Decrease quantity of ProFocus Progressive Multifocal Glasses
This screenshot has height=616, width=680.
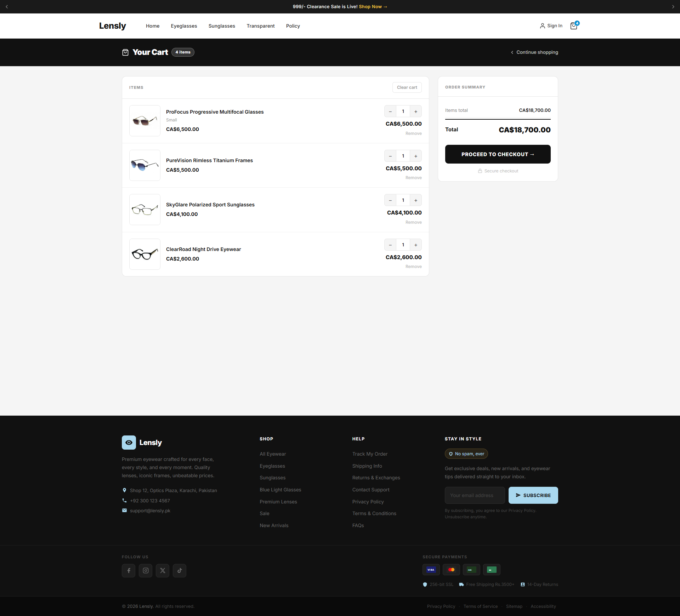[x=390, y=111]
